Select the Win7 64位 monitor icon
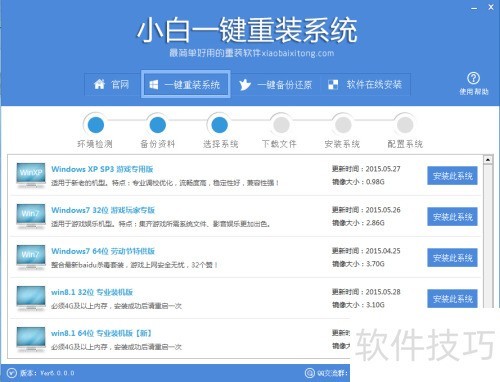This screenshot has width=500, height=382. 31,257
